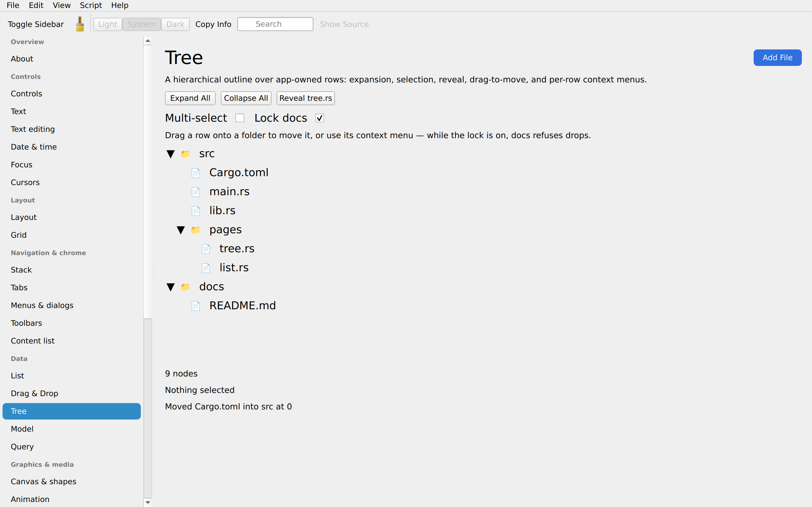Click the src folder icon
Image resolution: width=812 pixels, height=507 pixels.
tap(186, 154)
